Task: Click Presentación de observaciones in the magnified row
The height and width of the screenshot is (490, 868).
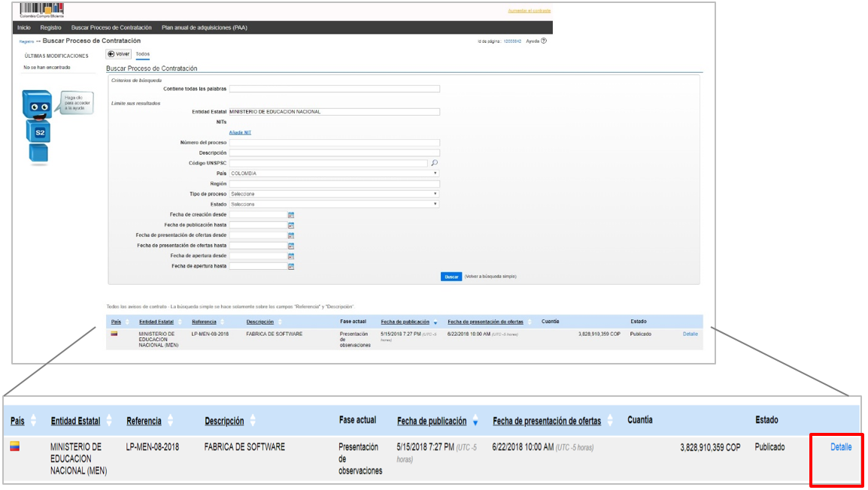Action: click(x=360, y=459)
